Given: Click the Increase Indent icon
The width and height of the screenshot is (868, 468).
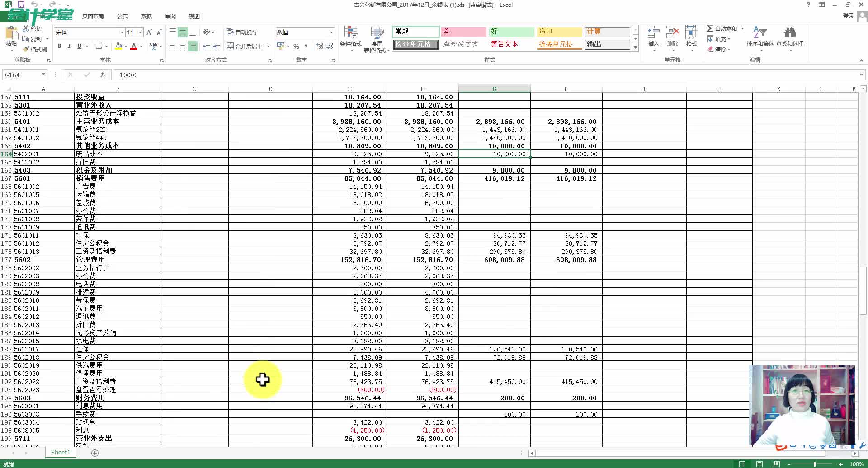Looking at the screenshot, I should click(x=217, y=46).
